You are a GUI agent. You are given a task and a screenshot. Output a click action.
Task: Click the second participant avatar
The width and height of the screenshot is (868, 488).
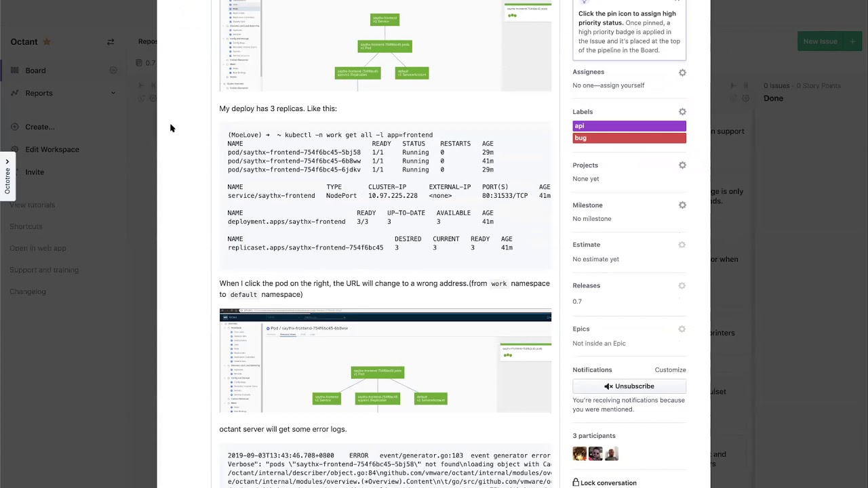(595, 453)
